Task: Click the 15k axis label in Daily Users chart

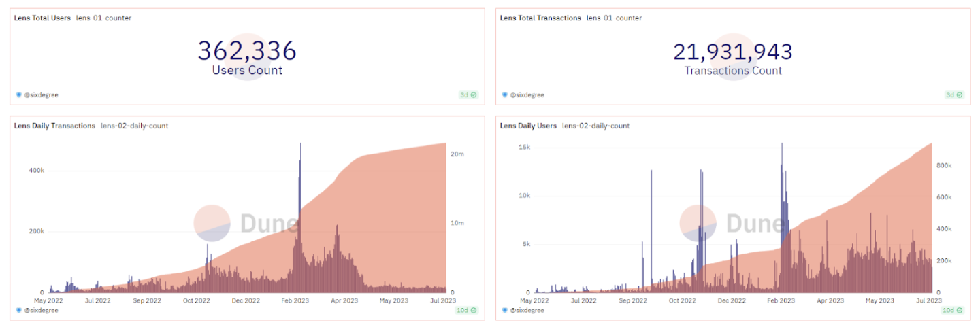Action: [x=525, y=148]
